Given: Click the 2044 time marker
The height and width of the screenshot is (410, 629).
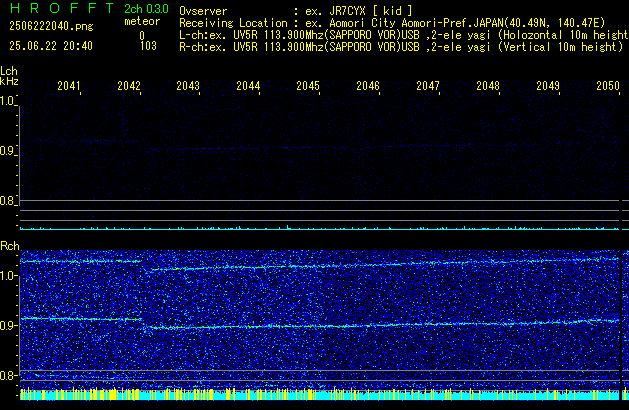Looking at the screenshot, I should [x=248, y=86].
